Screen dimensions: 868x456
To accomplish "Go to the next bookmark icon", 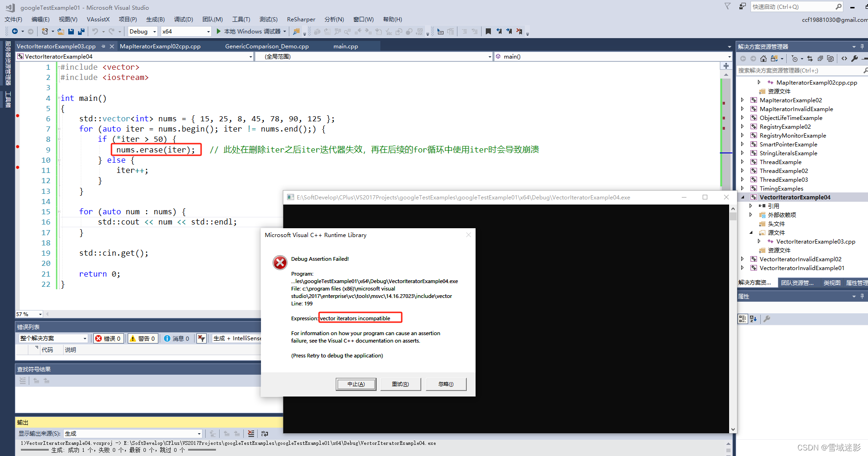I will click(509, 31).
